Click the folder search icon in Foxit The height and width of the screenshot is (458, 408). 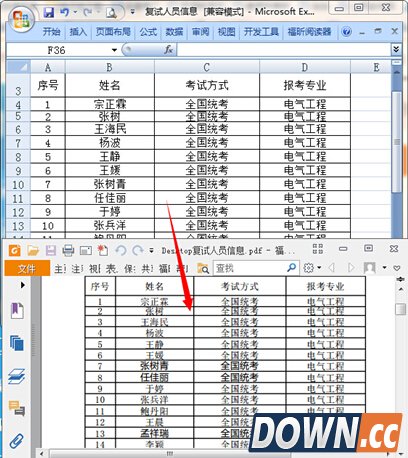click(203, 268)
